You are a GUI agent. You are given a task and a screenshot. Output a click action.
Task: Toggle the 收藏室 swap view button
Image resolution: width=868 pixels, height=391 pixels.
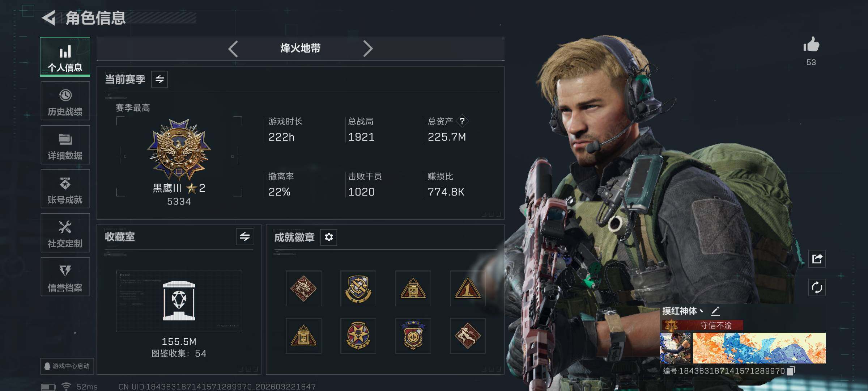tap(245, 237)
